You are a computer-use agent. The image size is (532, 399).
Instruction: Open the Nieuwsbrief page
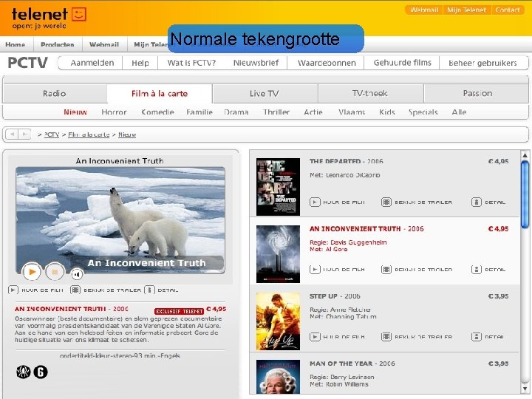tap(256, 63)
